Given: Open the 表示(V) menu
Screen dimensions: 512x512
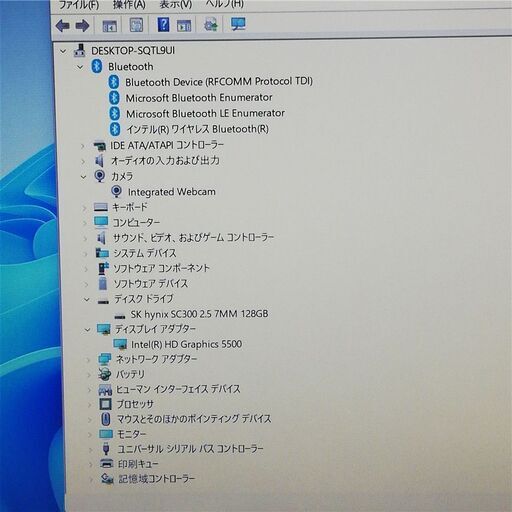Looking at the screenshot, I should click(x=176, y=4).
